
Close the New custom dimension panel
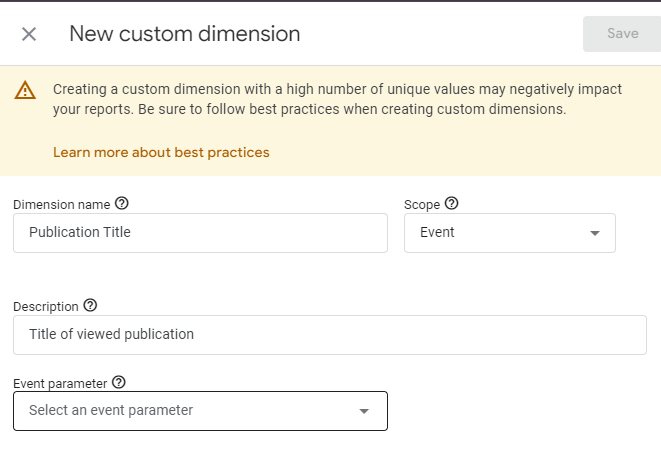click(29, 34)
